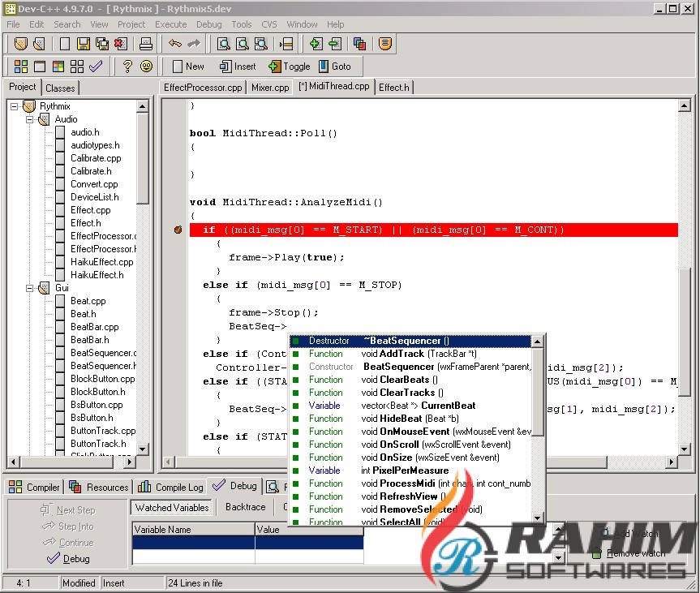Screen dimensions: 700x593
Task: Select the audiotypes.h file in the tree
Action: tap(95, 145)
